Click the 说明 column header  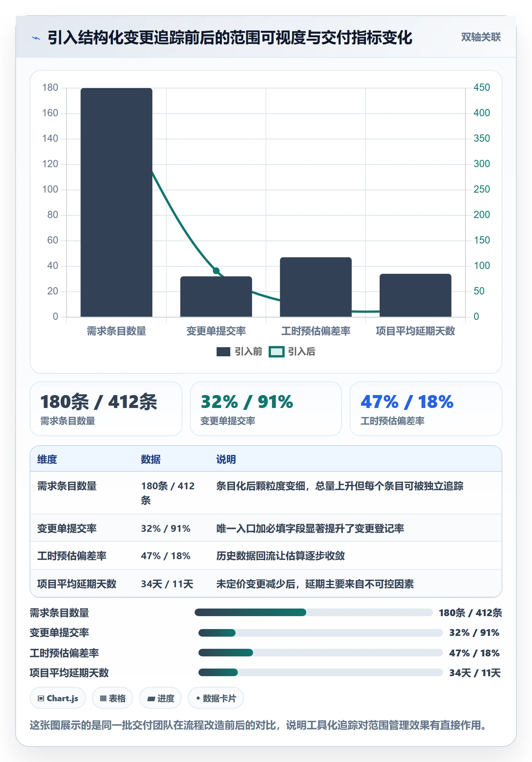point(226,459)
